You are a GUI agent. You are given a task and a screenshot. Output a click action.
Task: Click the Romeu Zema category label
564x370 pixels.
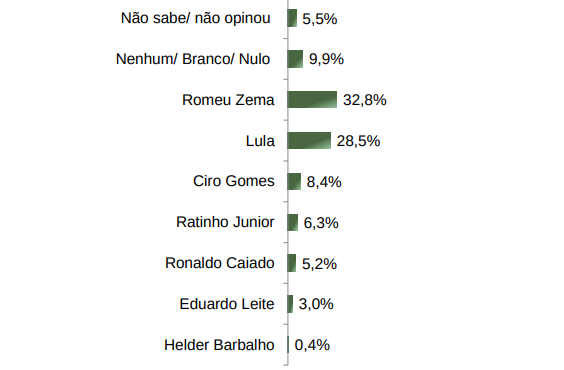(228, 100)
